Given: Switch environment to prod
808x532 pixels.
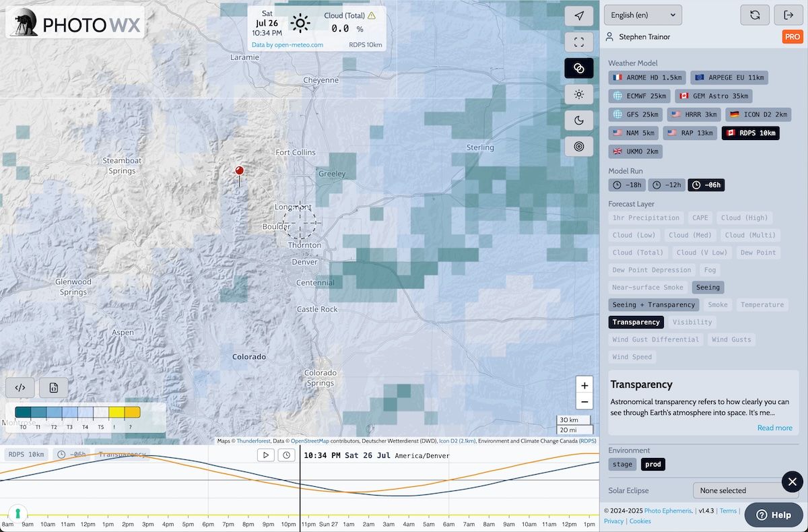Looking at the screenshot, I should click(x=652, y=464).
